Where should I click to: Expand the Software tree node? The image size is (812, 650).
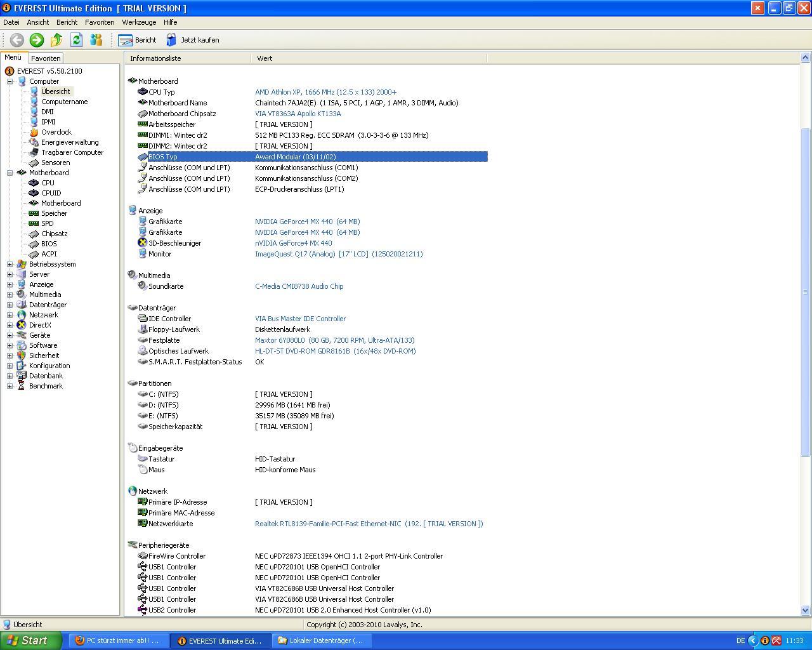[10, 345]
